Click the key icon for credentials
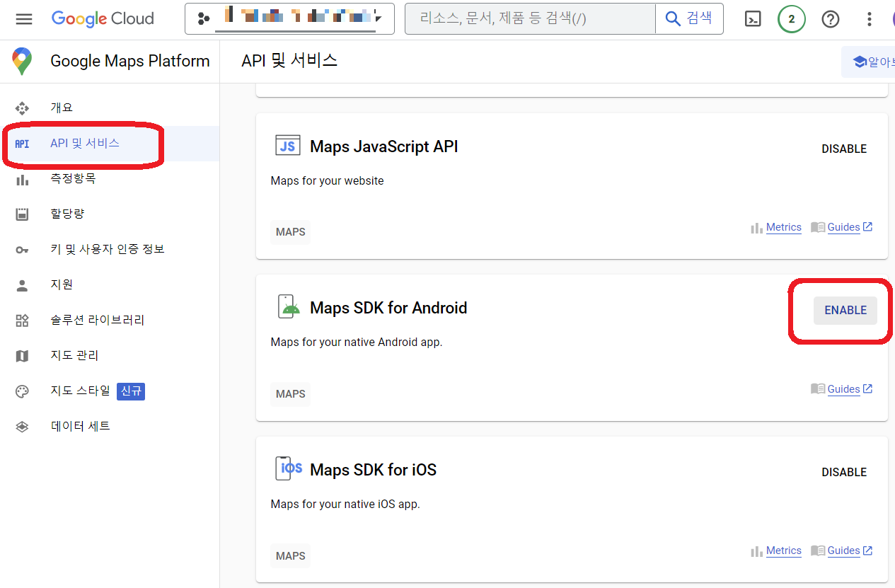 [22, 250]
